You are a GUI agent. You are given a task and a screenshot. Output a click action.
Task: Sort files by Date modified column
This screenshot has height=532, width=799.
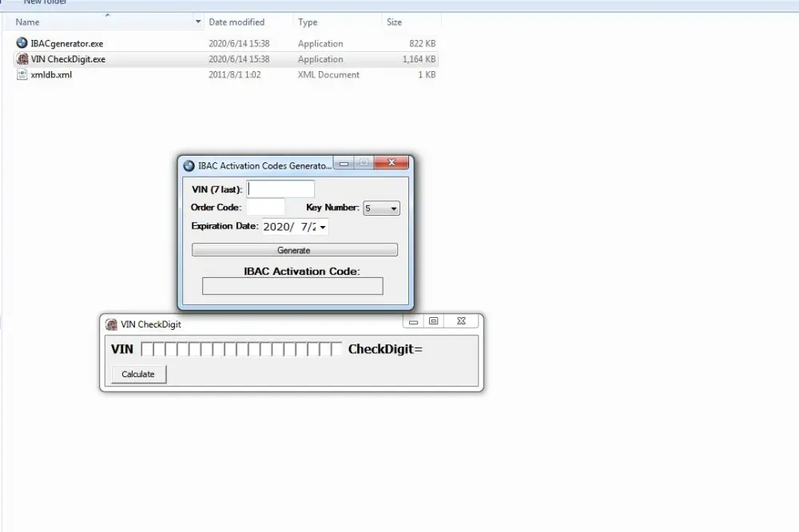237,22
